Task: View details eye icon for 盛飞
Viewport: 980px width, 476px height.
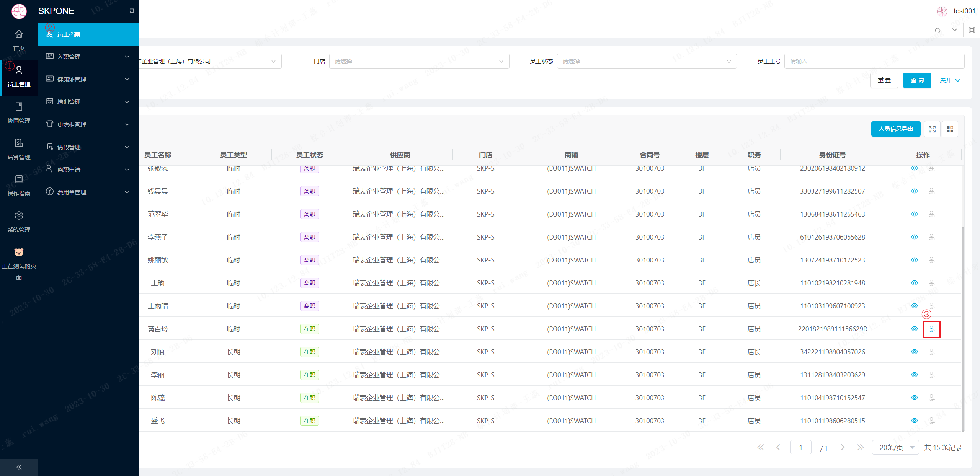Action: (914, 421)
